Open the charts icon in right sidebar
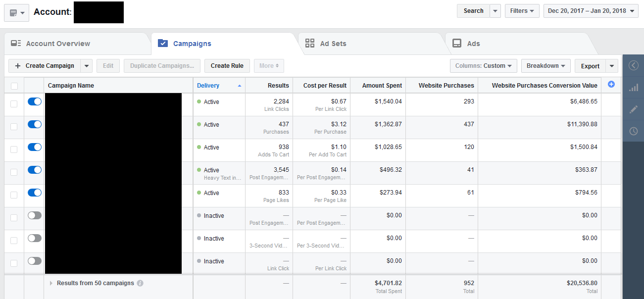 pyautogui.click(x=633, y=88)
